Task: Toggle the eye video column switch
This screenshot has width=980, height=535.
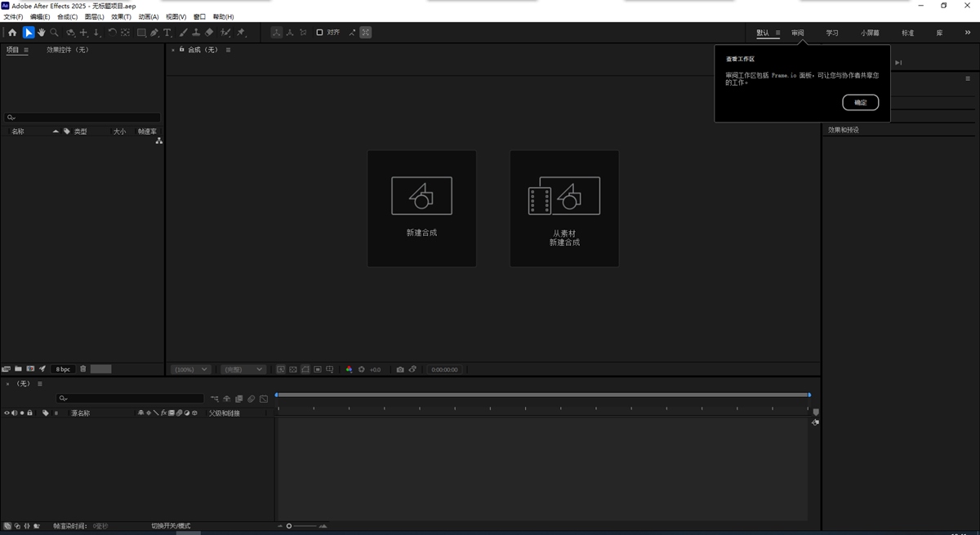Action: tap(7, 413)
